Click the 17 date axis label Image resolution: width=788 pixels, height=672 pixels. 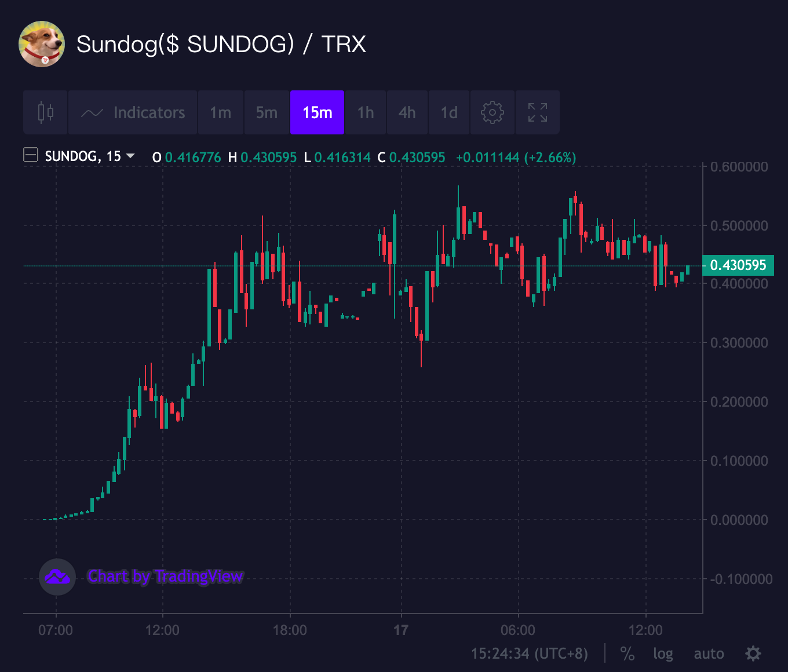401,630
